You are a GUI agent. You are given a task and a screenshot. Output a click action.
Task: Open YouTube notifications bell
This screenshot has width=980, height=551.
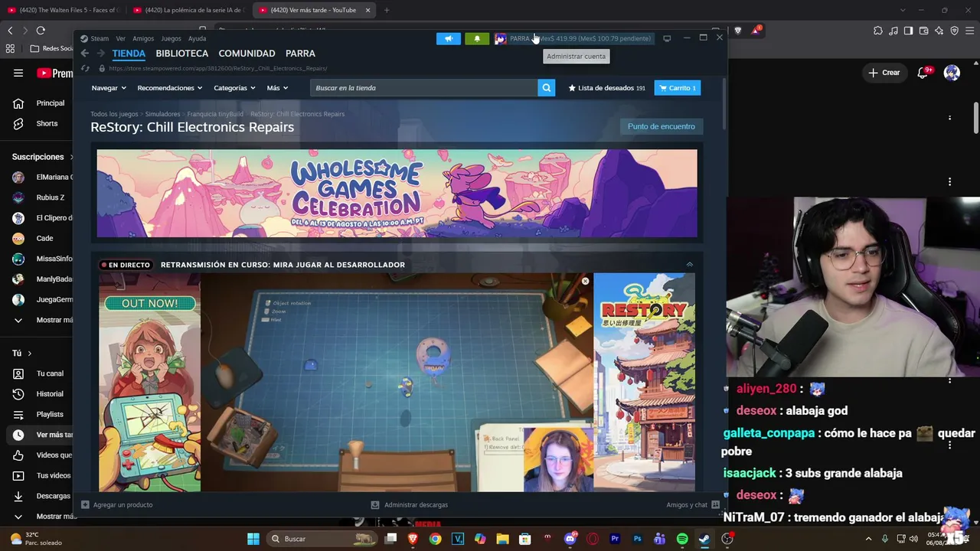pyautogui.click(x=923, y=73)
